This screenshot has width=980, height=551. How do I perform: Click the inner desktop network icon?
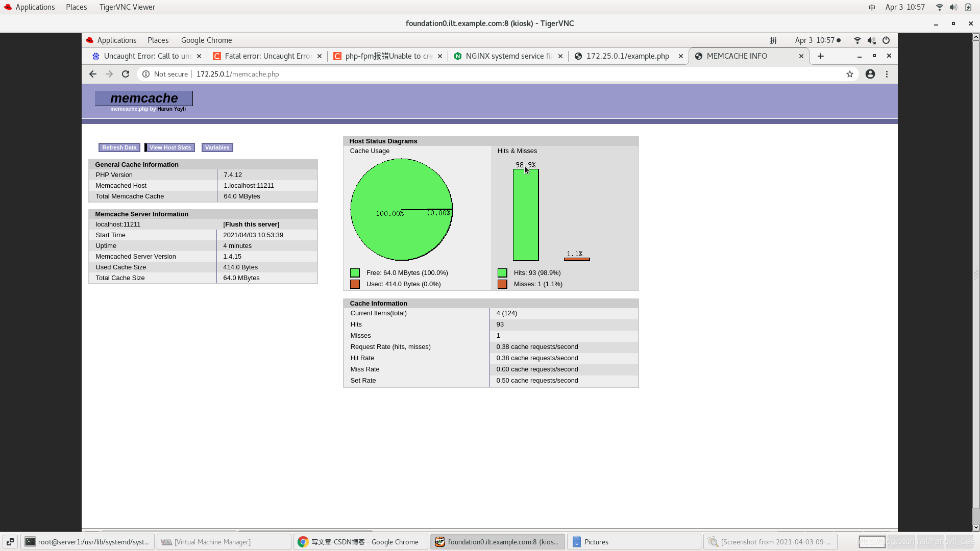[857, 40]
